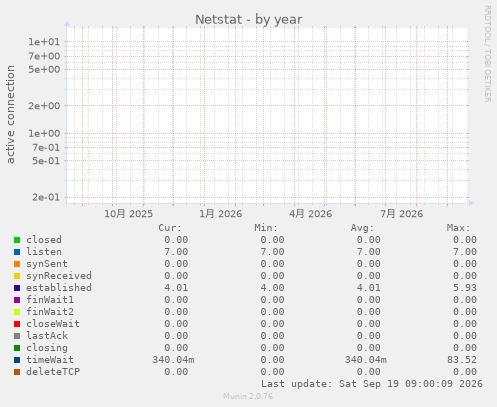Click the '10月 2025' x-axis label
The image size is (497, 407).
pos(129,214)
